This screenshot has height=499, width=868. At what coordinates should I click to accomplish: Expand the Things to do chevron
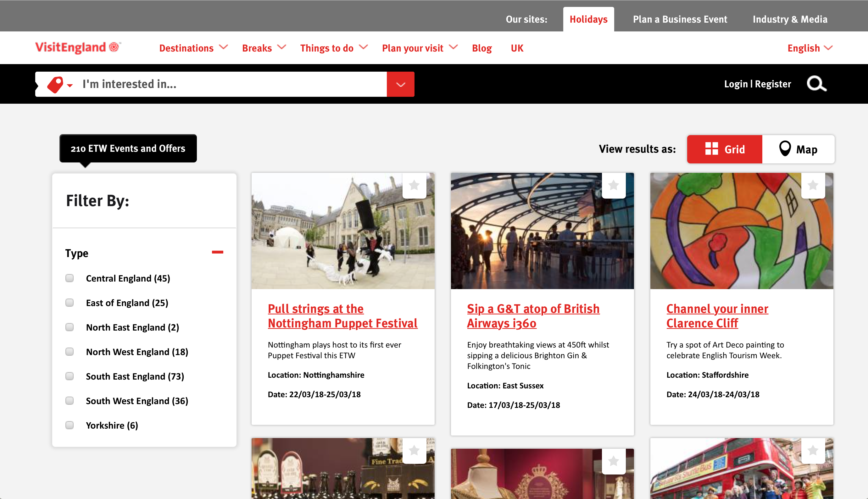(x=364, y=47)
